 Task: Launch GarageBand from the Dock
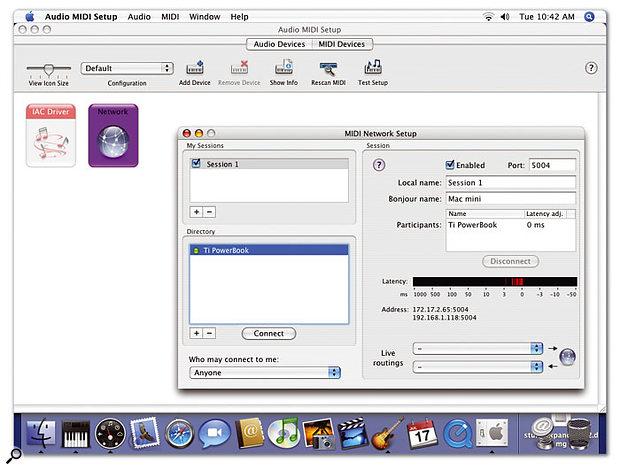point(388,434)
